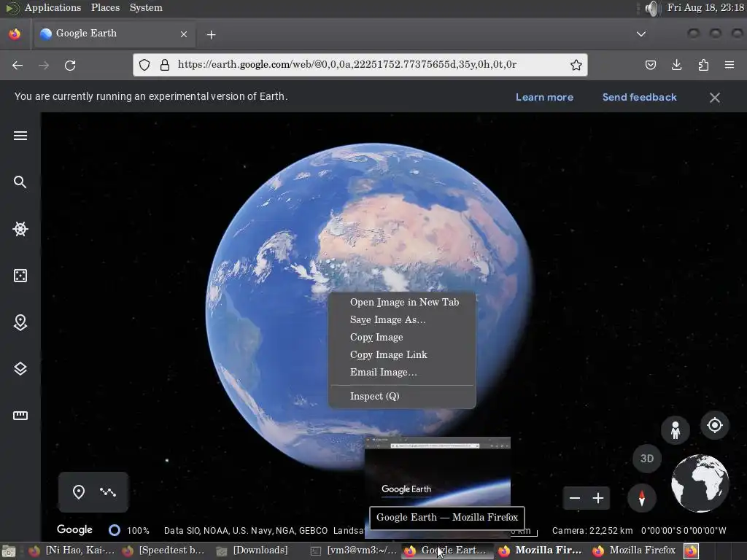Viewport: 747px width, 560px height.
Task: Open a new browser tab
Action: 211,35
